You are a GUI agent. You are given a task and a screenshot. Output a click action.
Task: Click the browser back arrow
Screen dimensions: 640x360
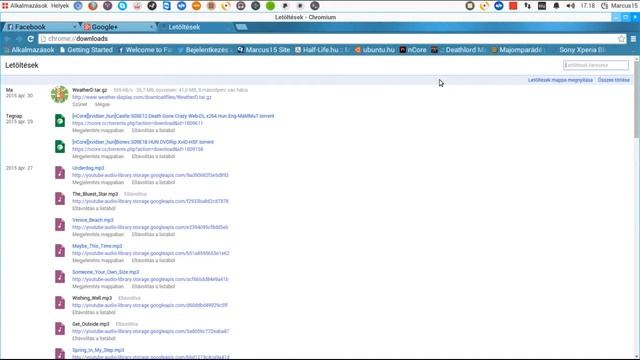click(7, 39)
